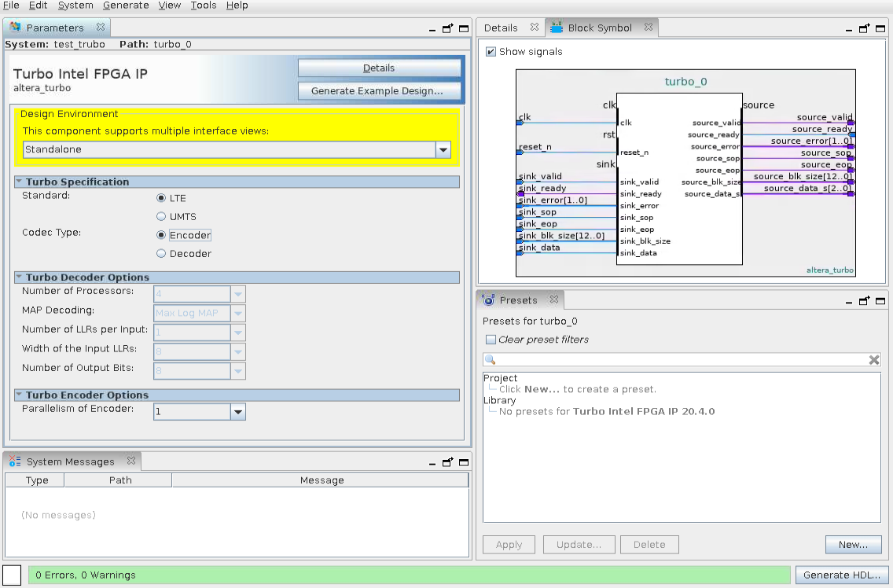This screenshot has height=588, width=893.
Task: Detach the Presets panel into a window
Action: pyautogui.click(x=865, y=300)
